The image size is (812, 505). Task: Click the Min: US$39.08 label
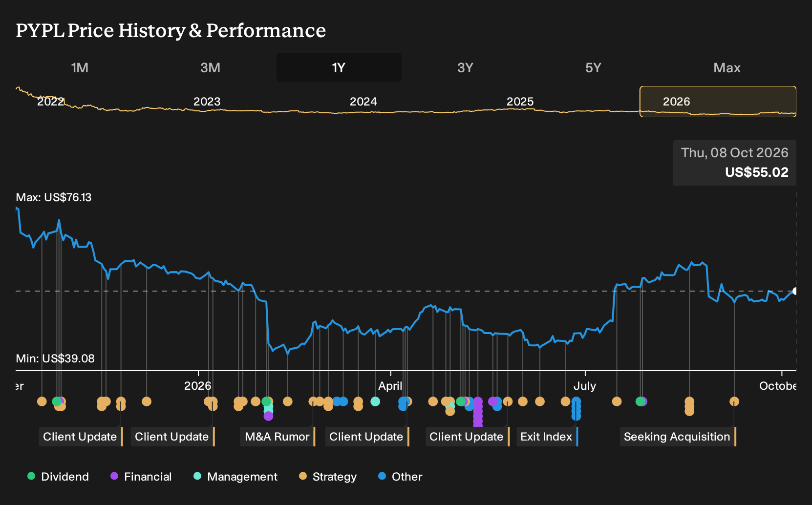55,358
